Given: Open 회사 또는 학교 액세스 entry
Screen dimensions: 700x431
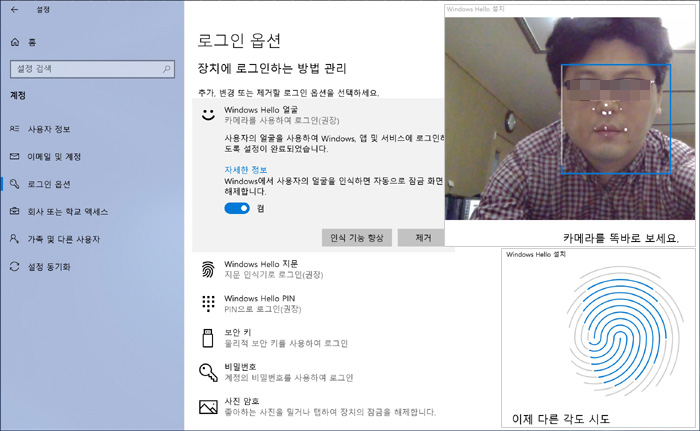Looking at the screenshot, I should pyautogui.click(x=68, y=212).
